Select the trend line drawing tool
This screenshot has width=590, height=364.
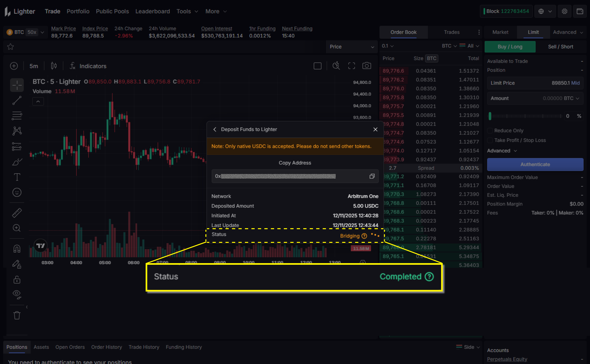(17, 100)
